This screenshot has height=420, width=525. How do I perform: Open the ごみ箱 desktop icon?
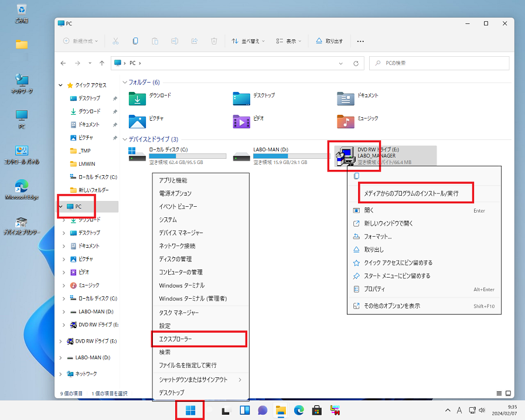(22, 13)
